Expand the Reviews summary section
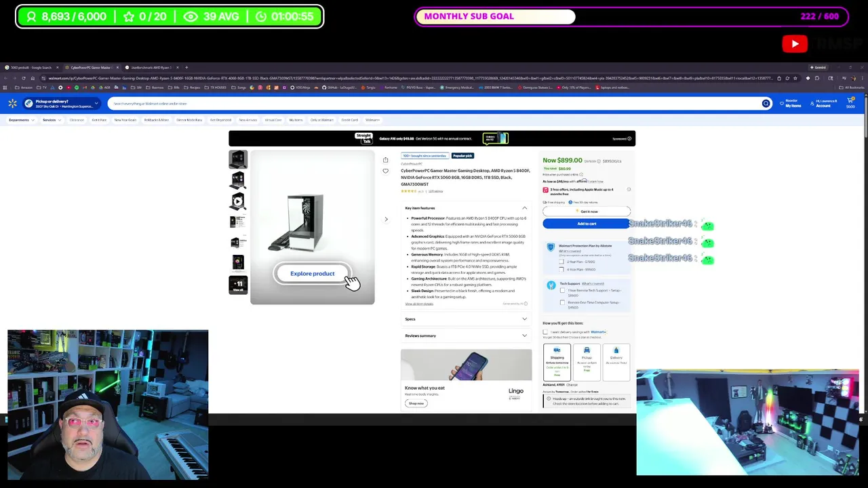 (466, 335)
